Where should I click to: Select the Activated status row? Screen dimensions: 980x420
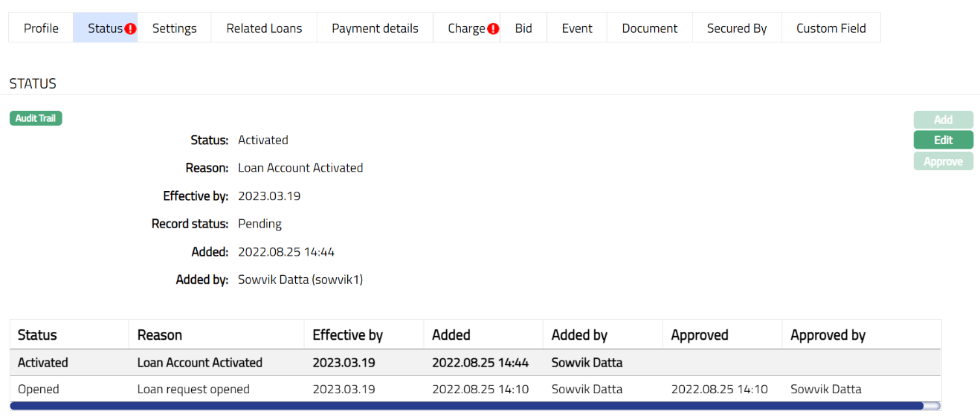475,363
